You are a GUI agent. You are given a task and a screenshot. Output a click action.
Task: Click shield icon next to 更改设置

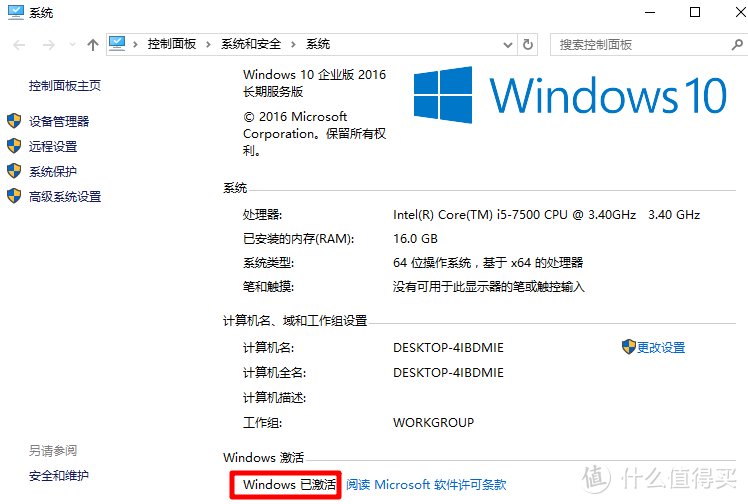[x=629, y=347]
